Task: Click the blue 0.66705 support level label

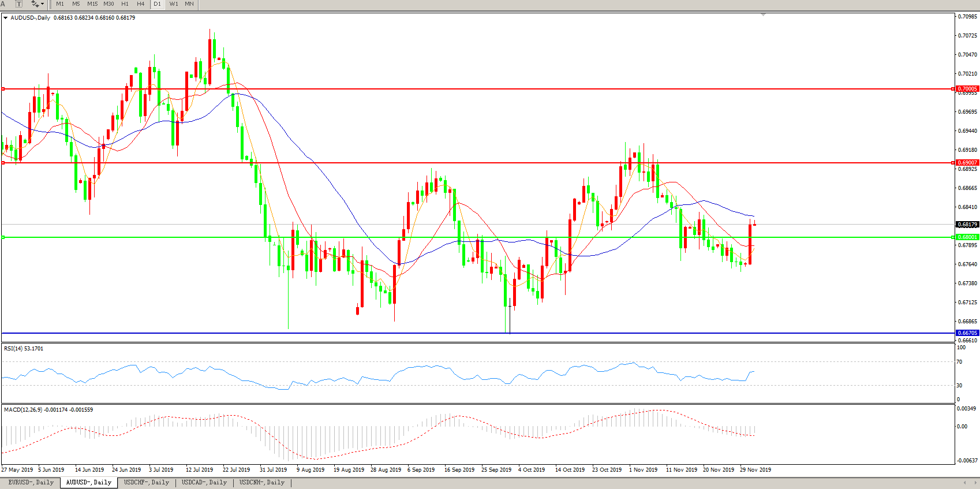Action: tap(967, 333)
